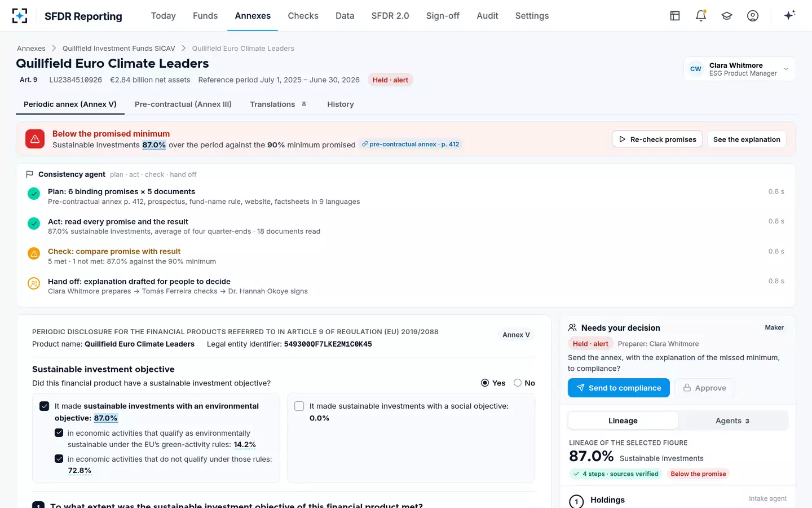Image resolution: width=812 pixels, height=508 pixels.
Task: Click the step 1 circle next to Holdings
Action: pos(576,501)
